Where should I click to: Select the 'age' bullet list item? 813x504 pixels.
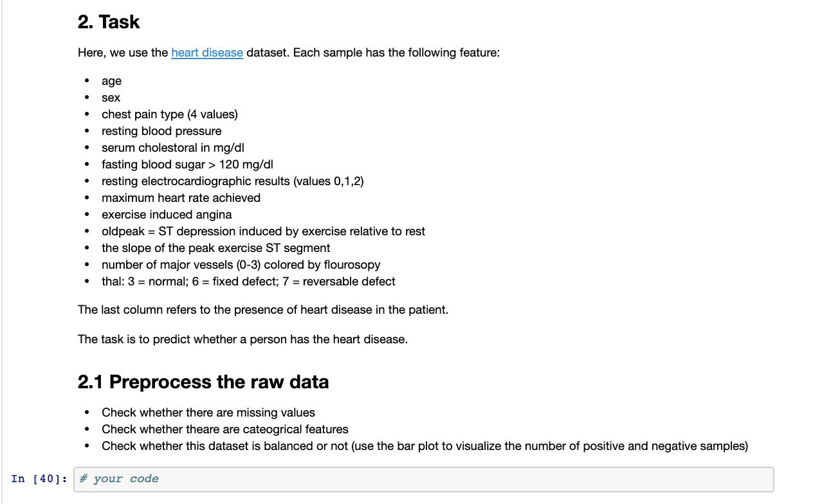coord(111,80)
